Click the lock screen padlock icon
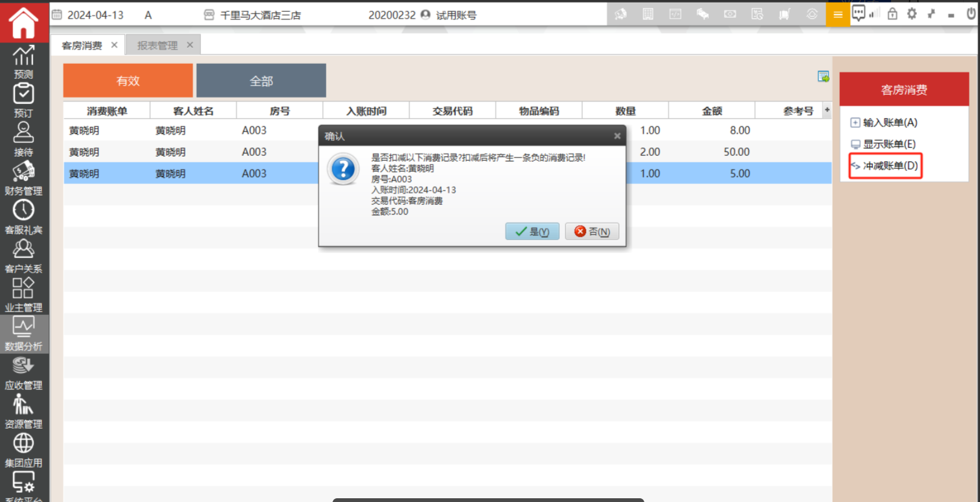The height and width of the screenshot is (502, 980). point(892,14)
